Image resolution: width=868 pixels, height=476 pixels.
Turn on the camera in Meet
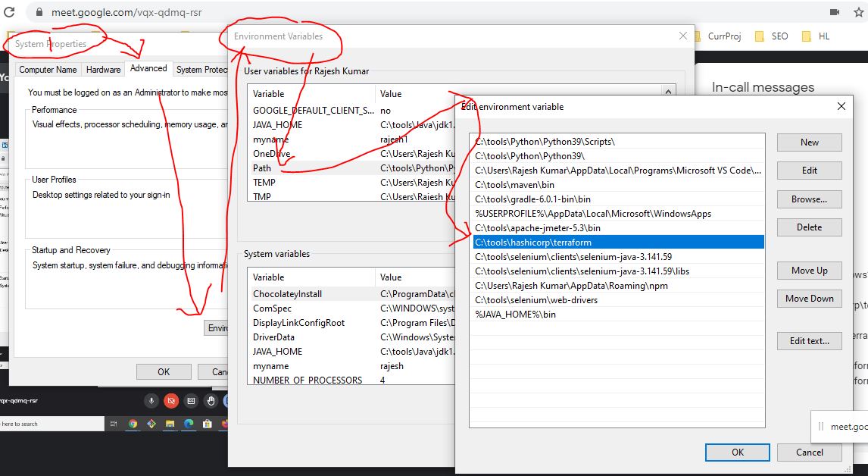[172, 400]
